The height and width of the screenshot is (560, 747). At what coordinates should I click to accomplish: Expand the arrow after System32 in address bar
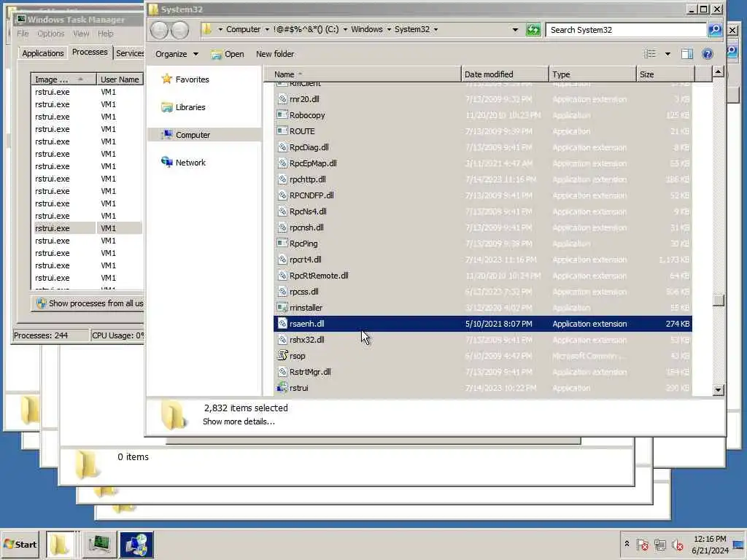[436, 29]
